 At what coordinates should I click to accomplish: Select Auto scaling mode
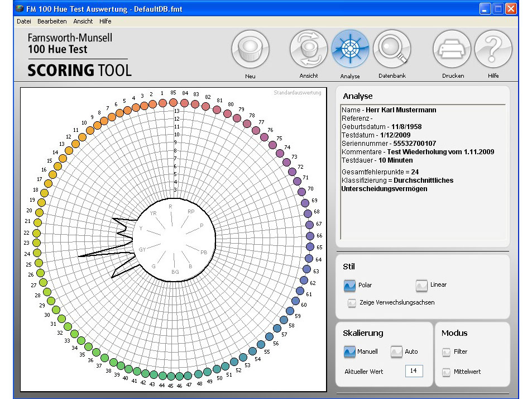point(396,351)
